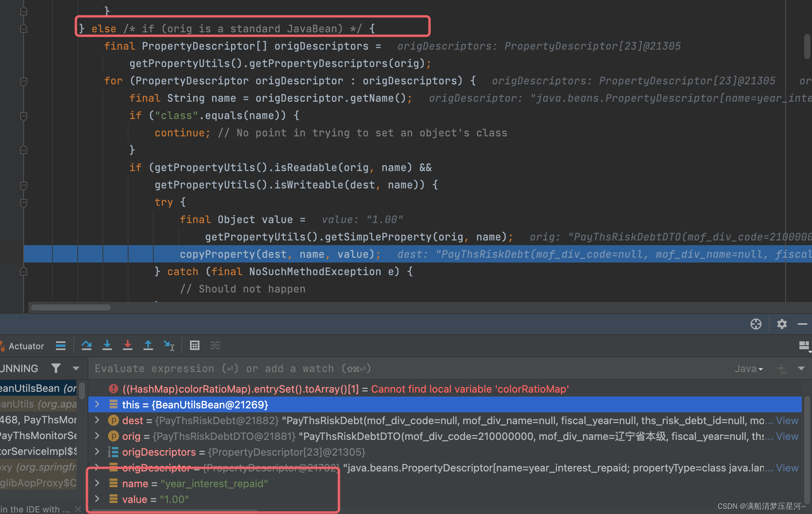Click the Step Over debugger icon

pos(86,346)
